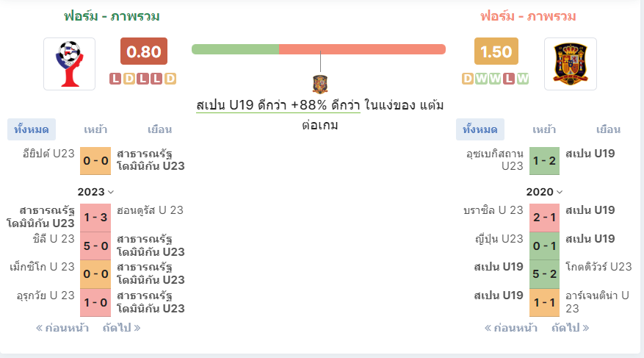This screenshot has height=358, width=644.
Task: Select the right ทั้งหมด tab
Action: 480,129
